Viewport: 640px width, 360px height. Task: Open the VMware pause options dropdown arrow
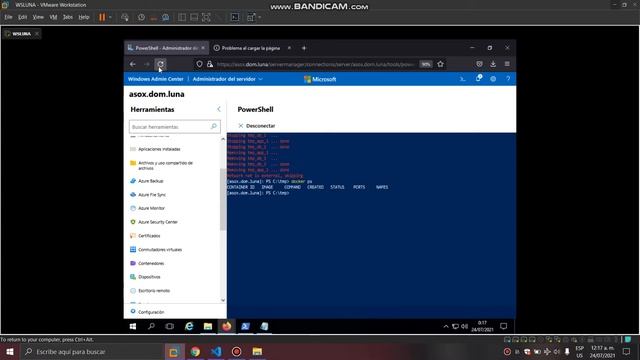110,17
